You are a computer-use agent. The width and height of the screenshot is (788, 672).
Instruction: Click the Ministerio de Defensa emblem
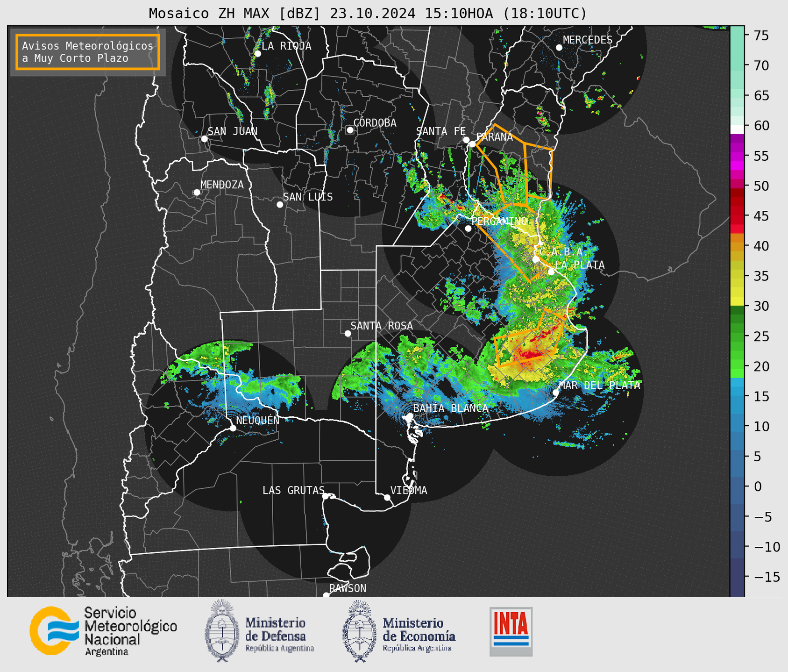click(x=222, y=631)
